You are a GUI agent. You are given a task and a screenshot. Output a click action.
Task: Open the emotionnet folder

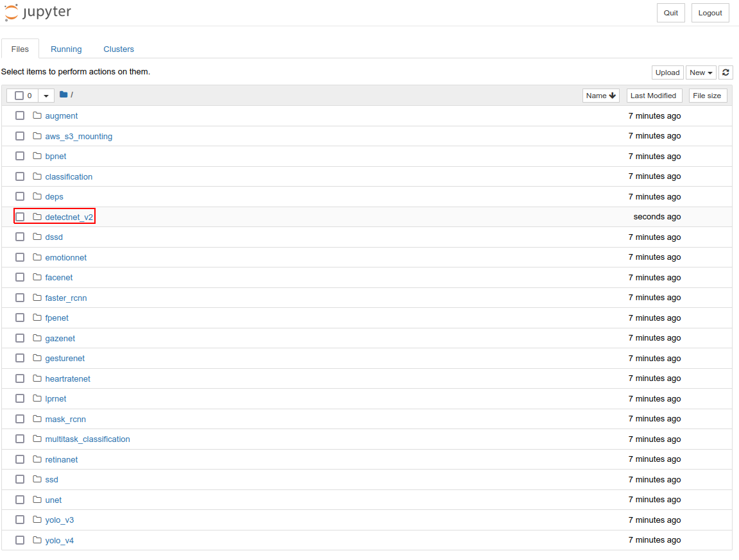[x=66, y=257]
